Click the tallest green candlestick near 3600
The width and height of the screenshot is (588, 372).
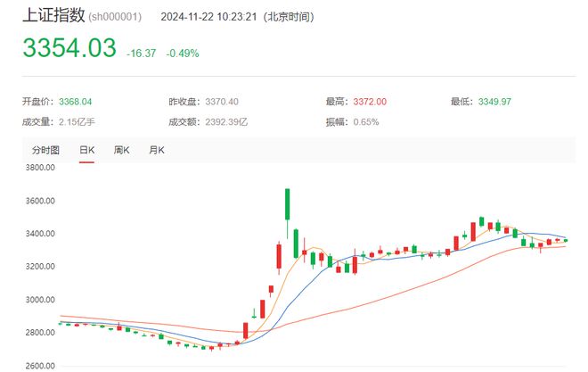point(287,204)
